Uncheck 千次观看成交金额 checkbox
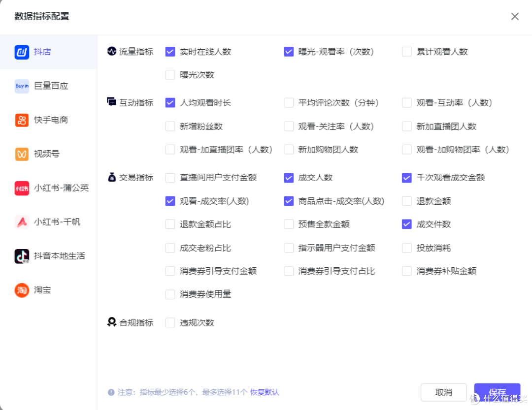The image size is (532, 410). coord(407,178)
